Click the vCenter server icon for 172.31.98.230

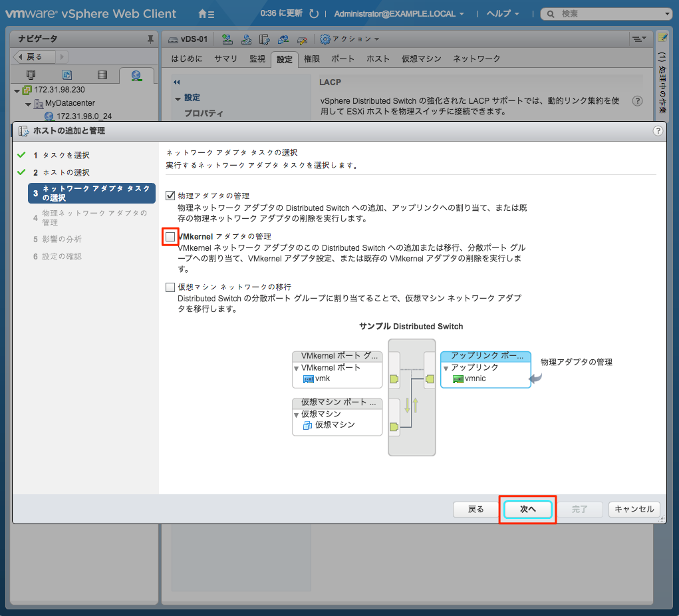(27, 90)
